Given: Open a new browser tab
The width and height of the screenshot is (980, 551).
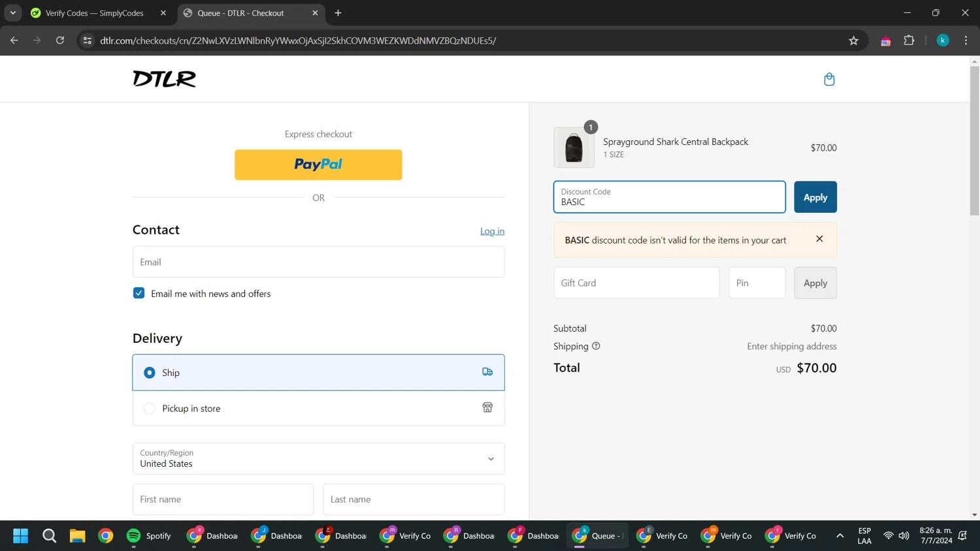Looking at the screenshot, I should (338, 13).
